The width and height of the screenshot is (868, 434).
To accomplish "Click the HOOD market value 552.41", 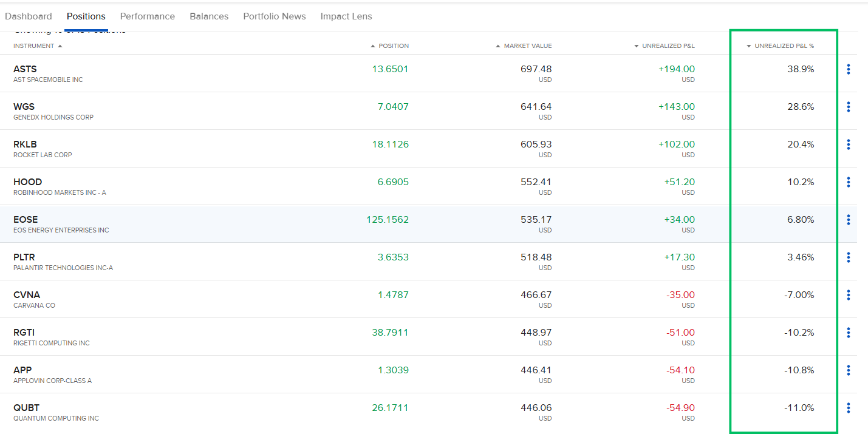I will (x=536, y=182).
